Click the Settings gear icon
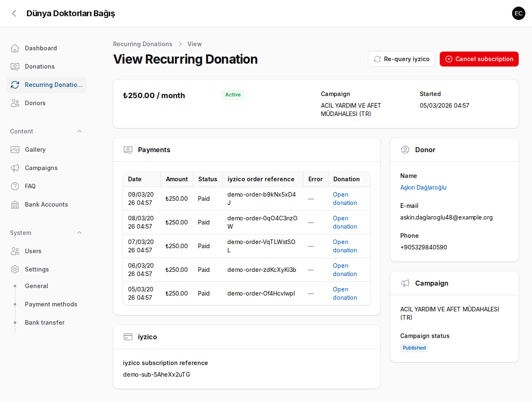The image size is (532, 402). tap(15, 269)
